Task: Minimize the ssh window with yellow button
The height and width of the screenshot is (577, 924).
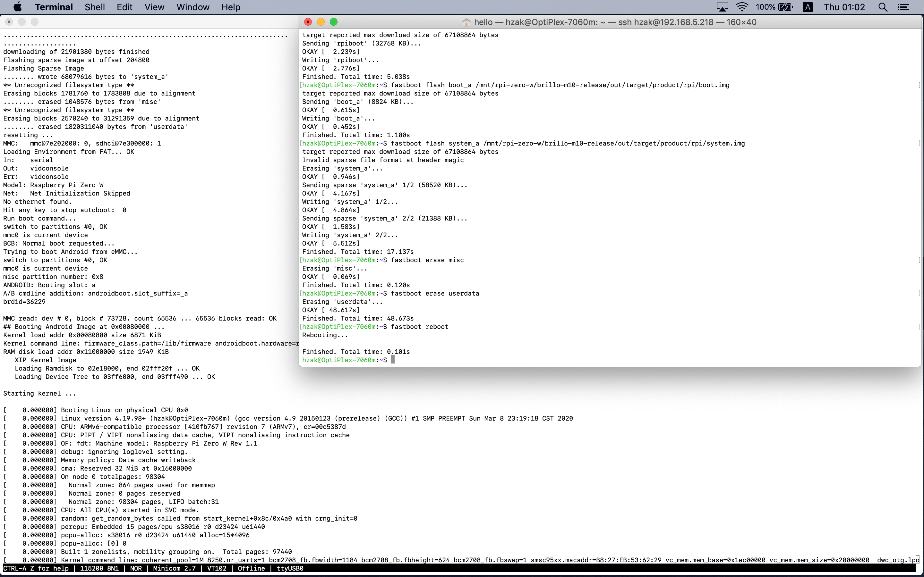Action: tap(321, 22)
